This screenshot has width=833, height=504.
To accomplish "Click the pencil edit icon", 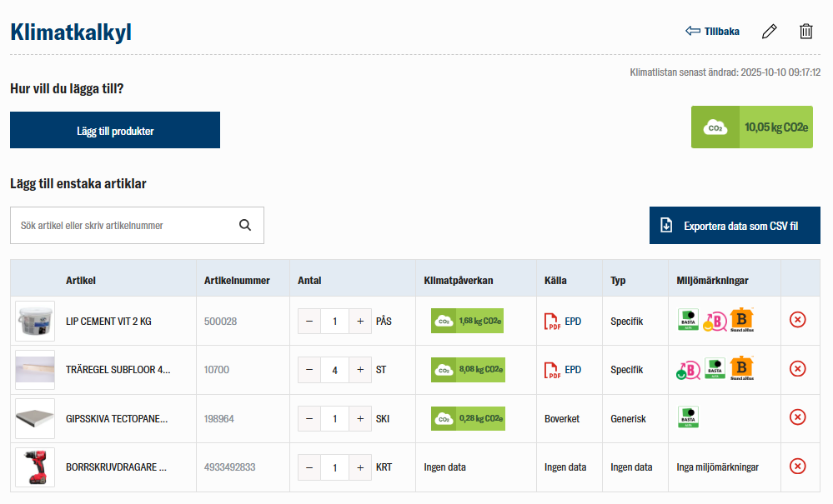I will point(769,32).
